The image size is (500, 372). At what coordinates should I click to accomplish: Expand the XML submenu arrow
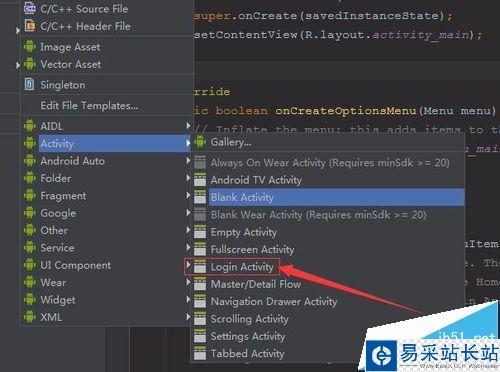point(188,316)
